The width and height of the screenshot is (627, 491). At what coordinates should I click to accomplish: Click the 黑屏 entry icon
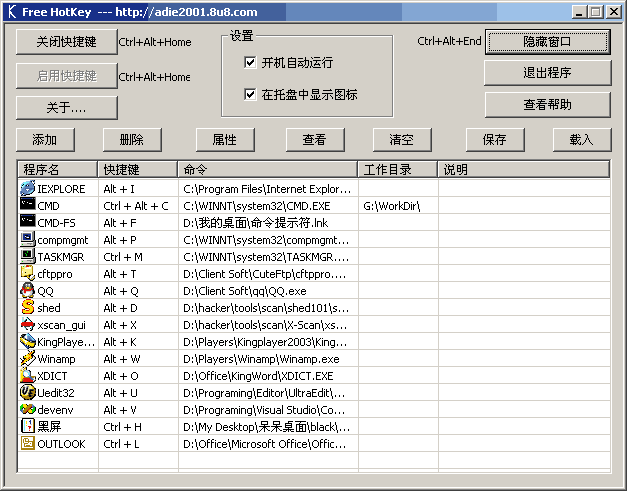28,426
